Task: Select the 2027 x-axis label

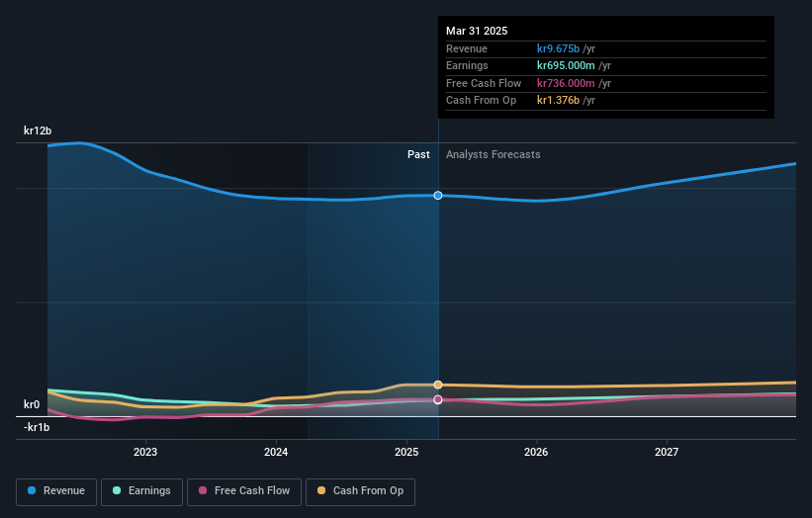Action: click(667, 452)
